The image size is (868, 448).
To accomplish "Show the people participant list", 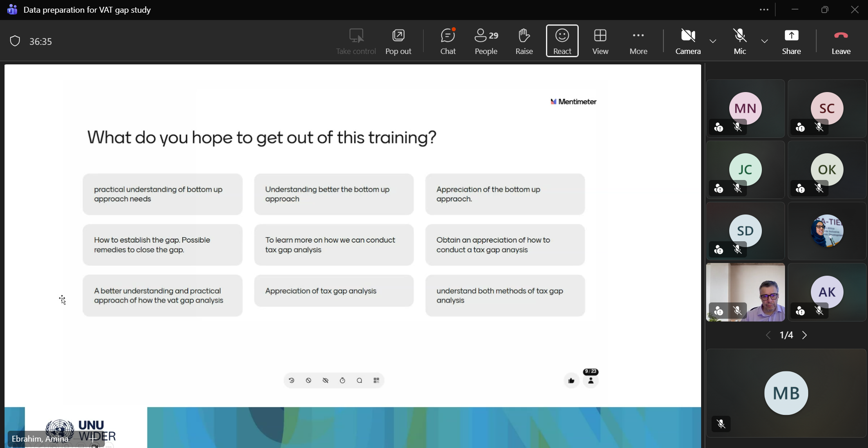I will (487, 41).
